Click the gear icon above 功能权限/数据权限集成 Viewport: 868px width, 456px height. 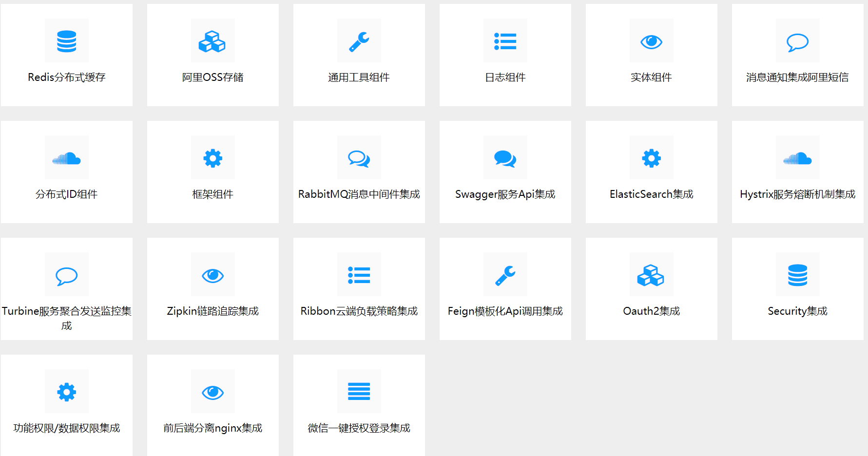click(x=67, y=392)
